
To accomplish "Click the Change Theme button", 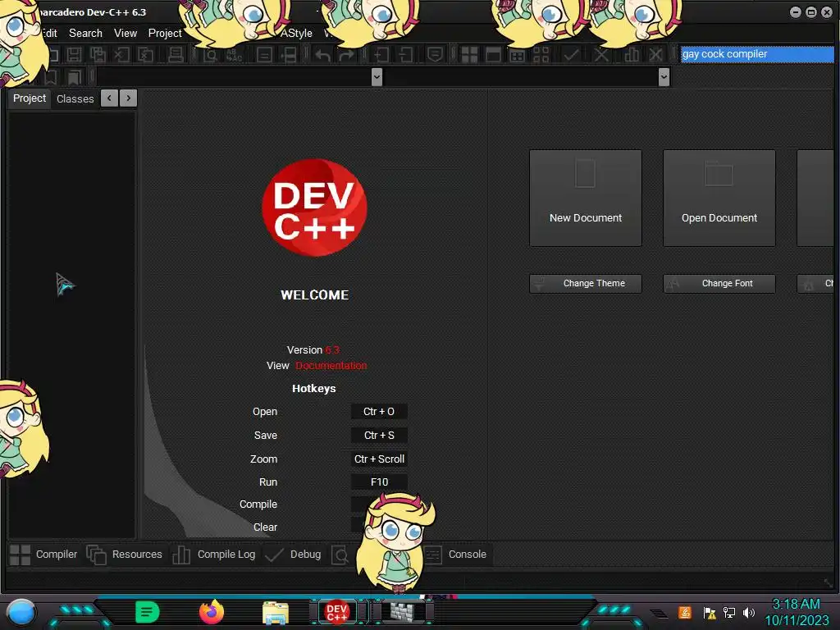I will (x=586, y=283).
